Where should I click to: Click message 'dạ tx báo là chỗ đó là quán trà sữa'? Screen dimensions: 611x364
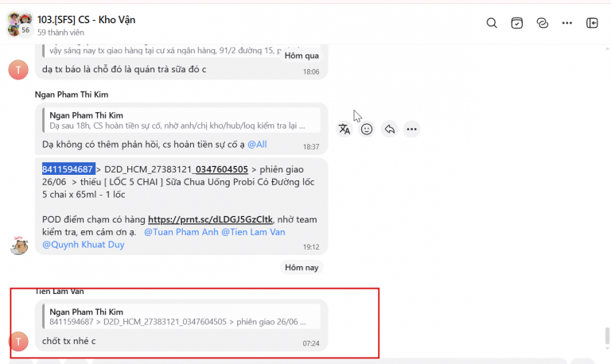pyautogui.click(x=124, y=69)
